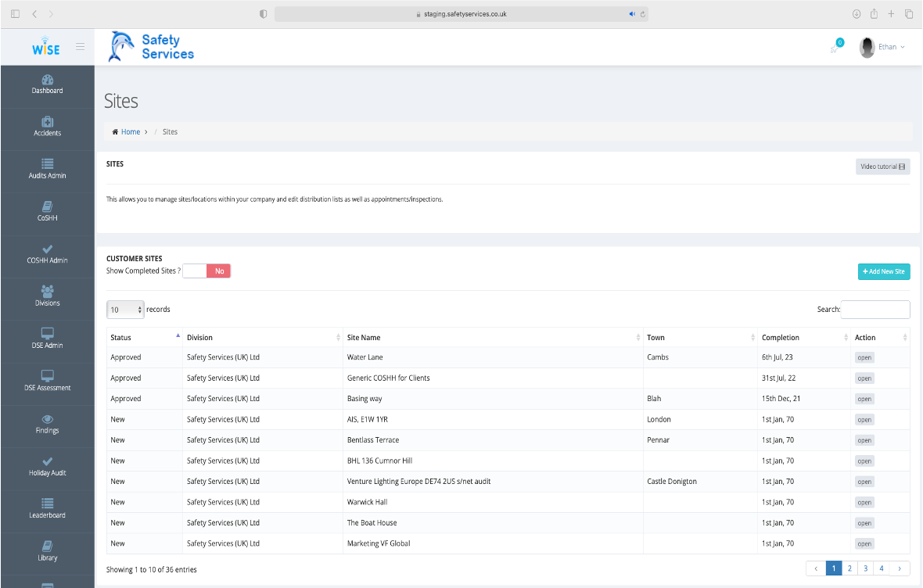Sort table by Action column
Viewport: 923px width, 588px height.
point(880,337)
